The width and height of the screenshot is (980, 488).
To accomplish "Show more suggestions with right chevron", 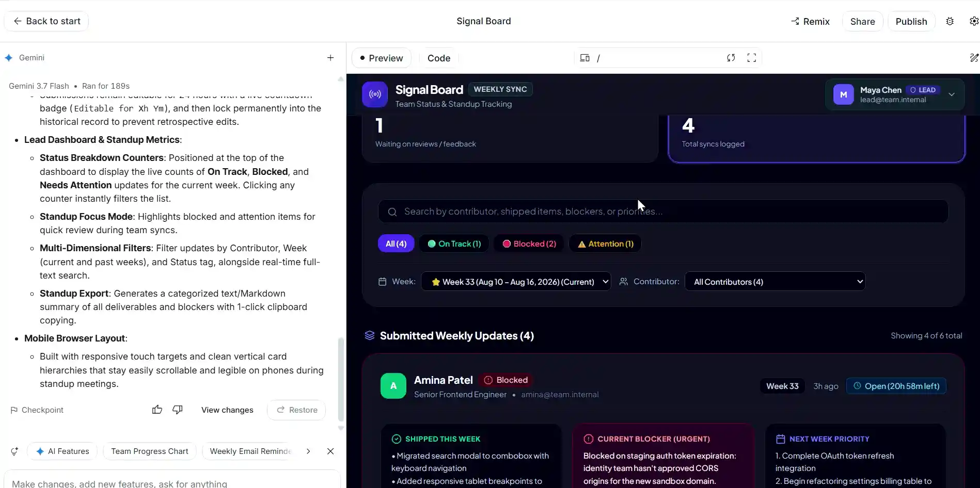I will [308, 451].
